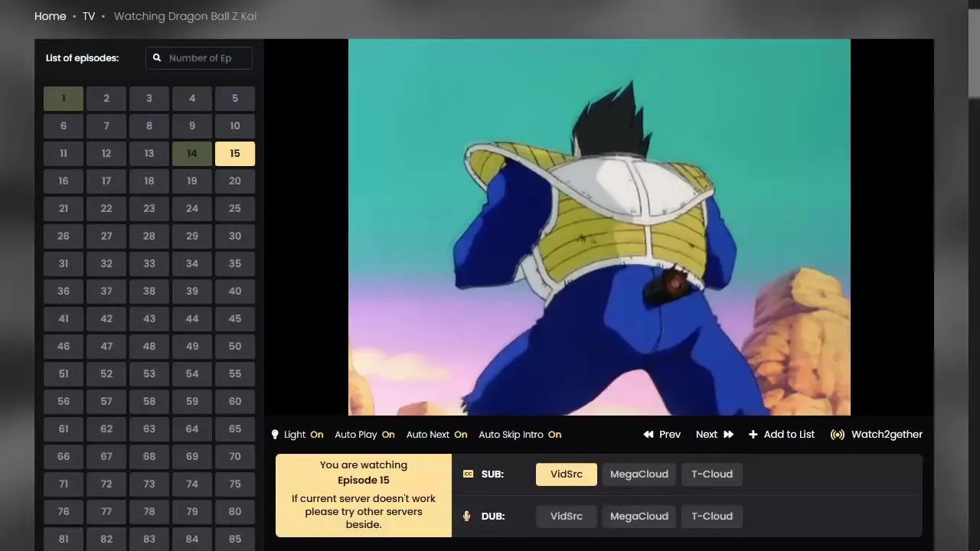Open episode 41

click(64, 319)
